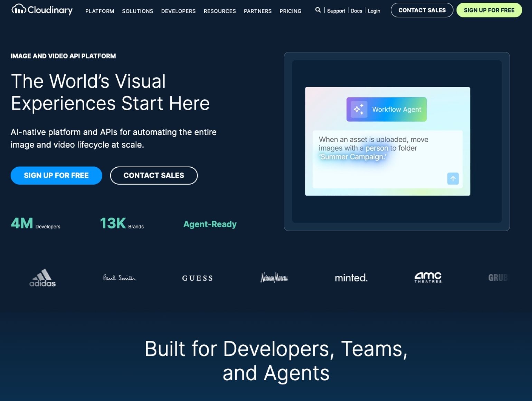This screenshot has height=401, width=532.
Task: Click the minted. logo
Action: click(351, 278)
